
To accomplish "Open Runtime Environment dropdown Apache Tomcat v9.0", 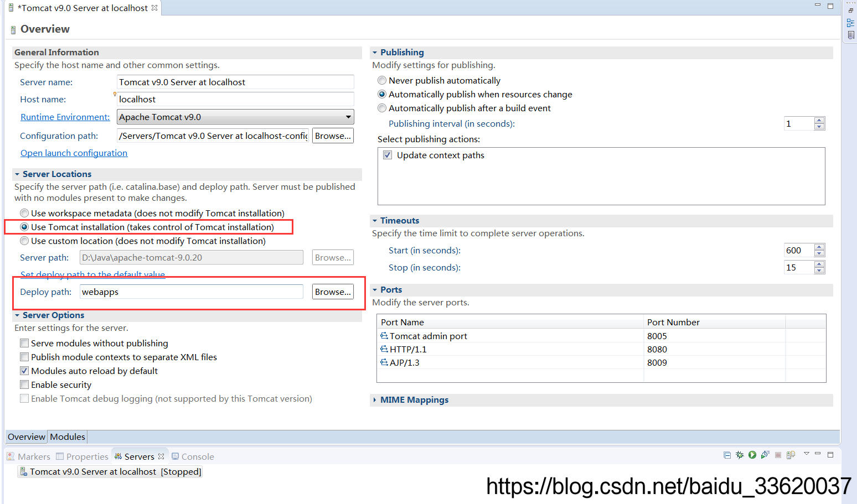I will click(235, 117).
